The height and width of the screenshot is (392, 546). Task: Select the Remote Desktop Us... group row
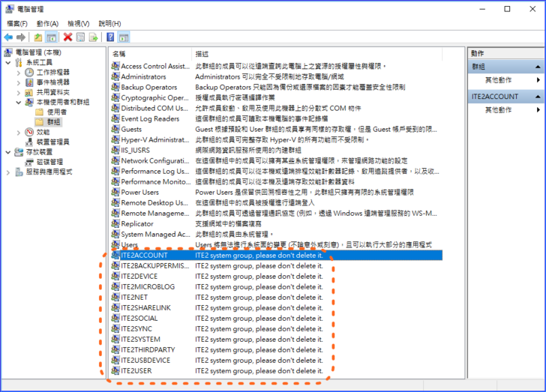(277, 202)
